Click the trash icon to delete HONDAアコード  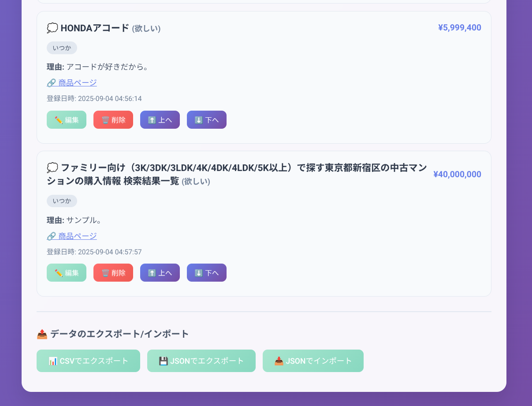coord(105,119)
